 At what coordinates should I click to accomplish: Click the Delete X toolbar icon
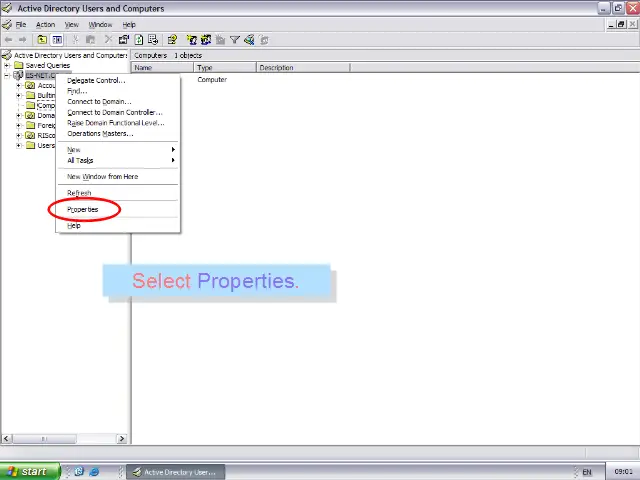108,40
